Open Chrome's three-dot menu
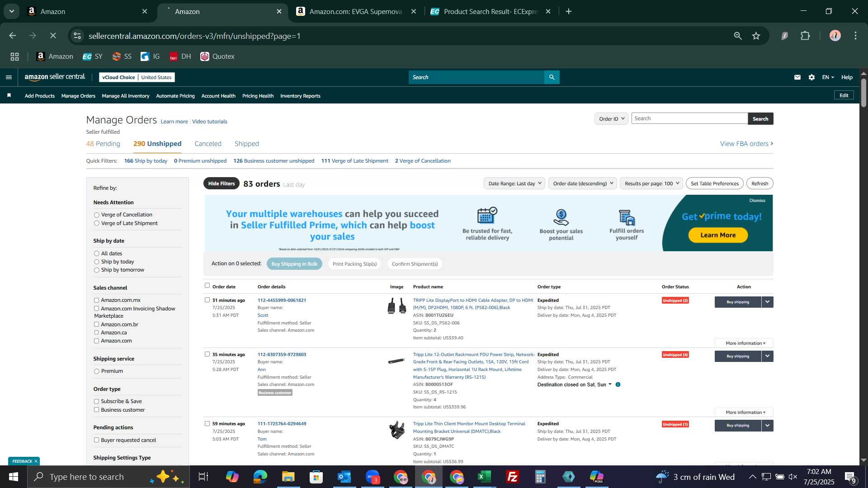The height and width of the screenshot is (488, 868). 855,36
